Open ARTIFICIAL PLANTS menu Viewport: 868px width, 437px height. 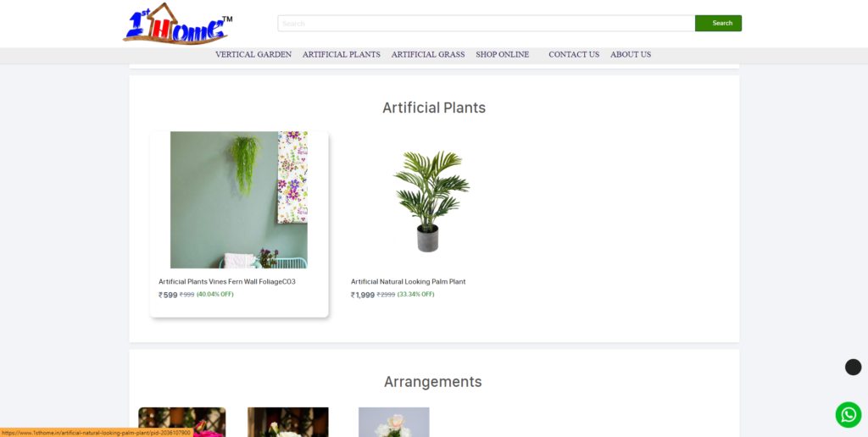click(x=341, y=55)
